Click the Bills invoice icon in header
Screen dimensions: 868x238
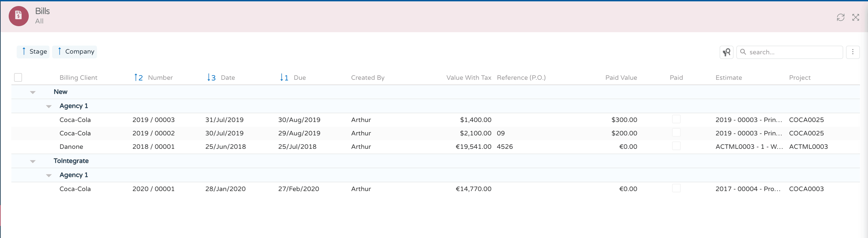click(x=18, y=16)
